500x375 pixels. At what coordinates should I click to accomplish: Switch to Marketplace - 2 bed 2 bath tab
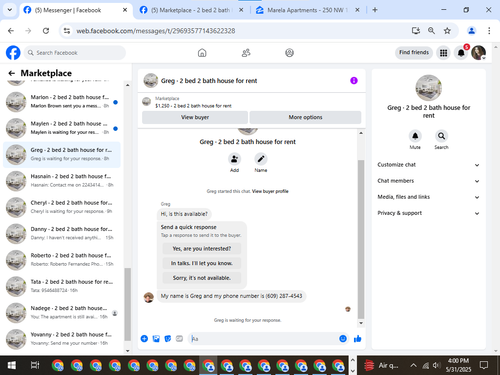[x=192, y=10]
